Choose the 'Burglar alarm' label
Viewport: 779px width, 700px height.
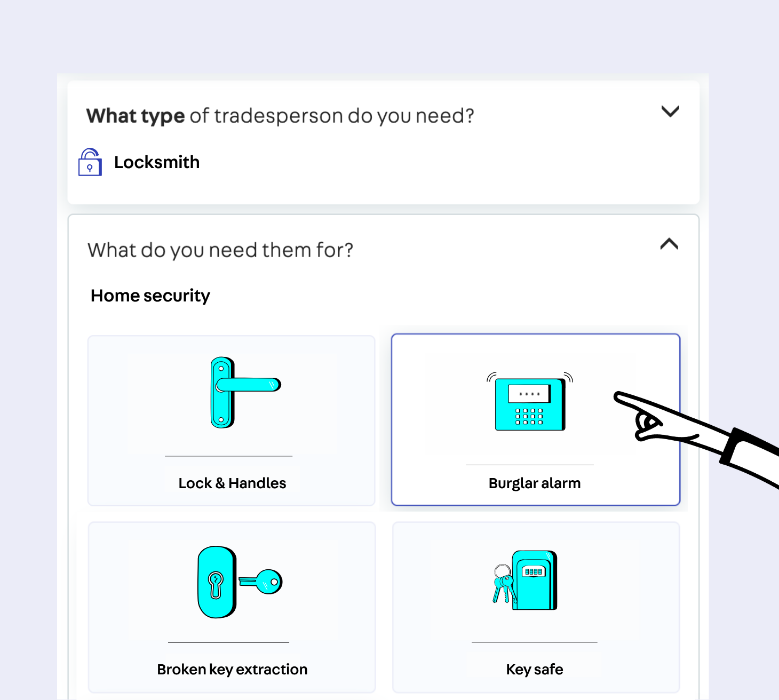coord(535,483)
